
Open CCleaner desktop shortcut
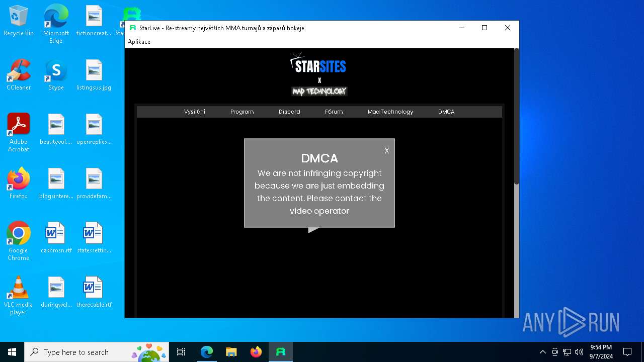coord(19,75)
